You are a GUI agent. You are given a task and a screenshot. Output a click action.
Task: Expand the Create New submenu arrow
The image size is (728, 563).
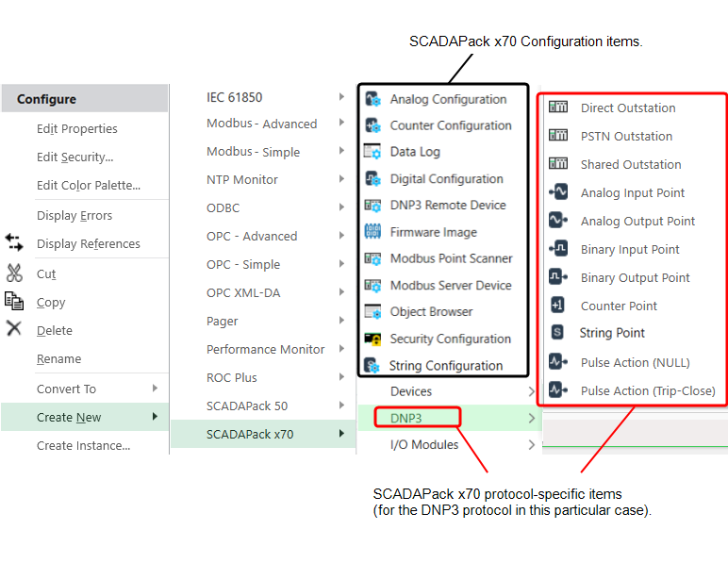(155, 417)
